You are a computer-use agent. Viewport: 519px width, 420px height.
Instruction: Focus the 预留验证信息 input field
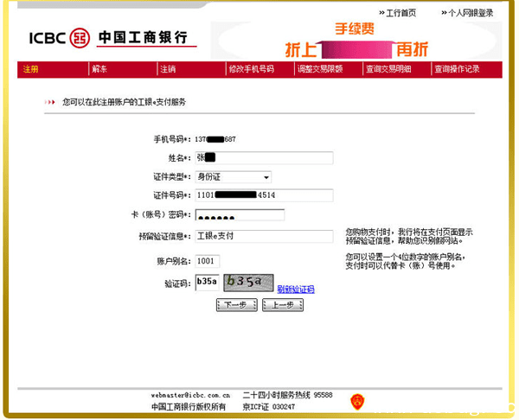click(264, 236)
